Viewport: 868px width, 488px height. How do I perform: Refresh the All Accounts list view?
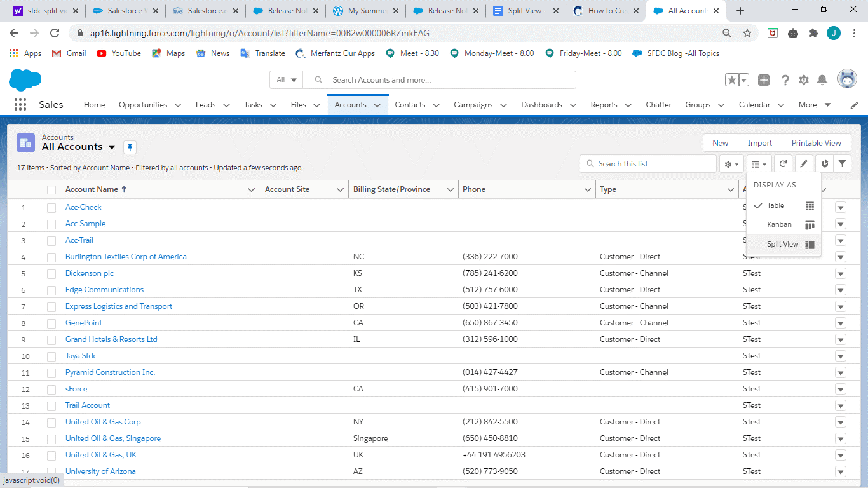coord(783,163)
